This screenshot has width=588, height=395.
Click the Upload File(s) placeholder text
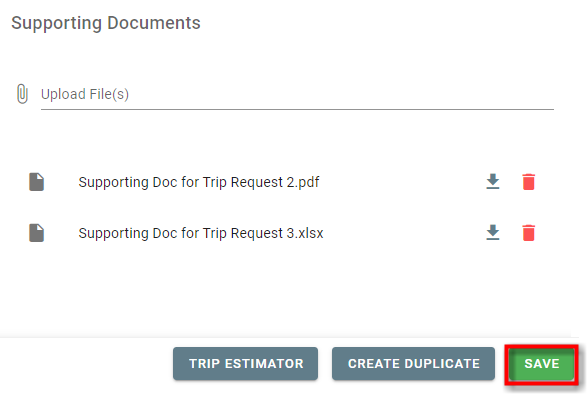click(x=85, y=94)
